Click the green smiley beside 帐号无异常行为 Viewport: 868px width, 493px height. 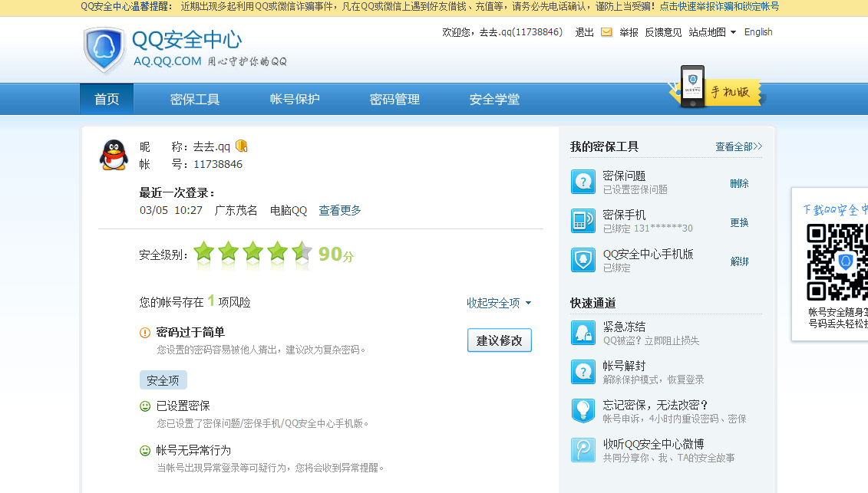tap(145, 451)
